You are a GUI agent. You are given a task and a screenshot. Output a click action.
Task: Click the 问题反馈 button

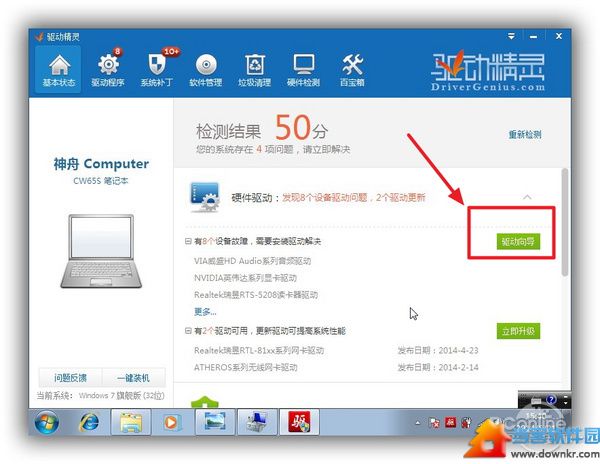70,378
